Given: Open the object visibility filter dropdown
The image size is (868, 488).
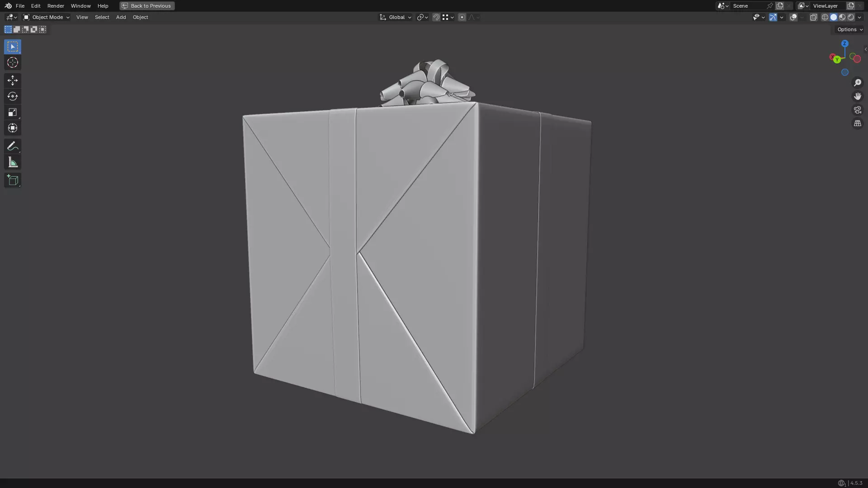Looking at the screenshot, I should [759, 17].
